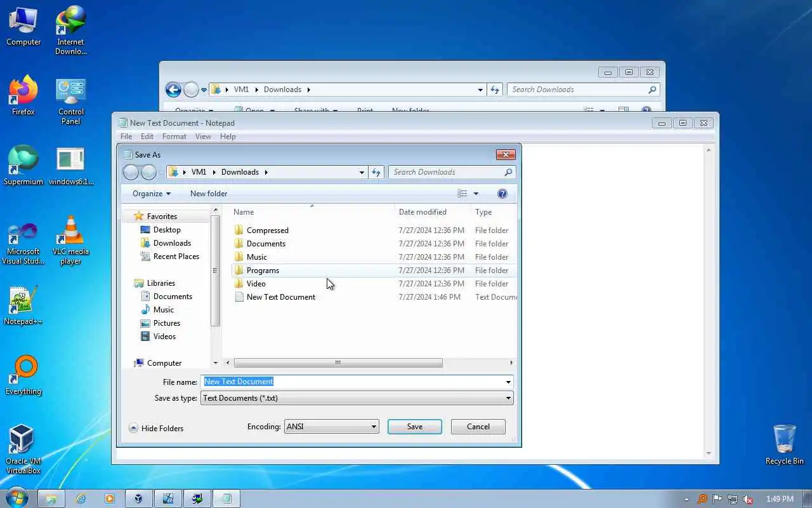Sort by Date modified column header

point(422,212)
